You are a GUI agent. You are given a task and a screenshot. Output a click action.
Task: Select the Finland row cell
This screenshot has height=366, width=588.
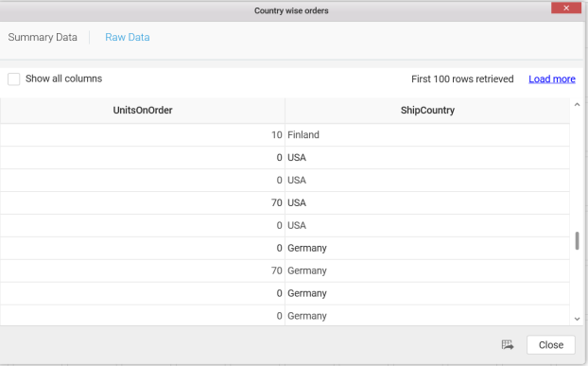click(427, 135)
